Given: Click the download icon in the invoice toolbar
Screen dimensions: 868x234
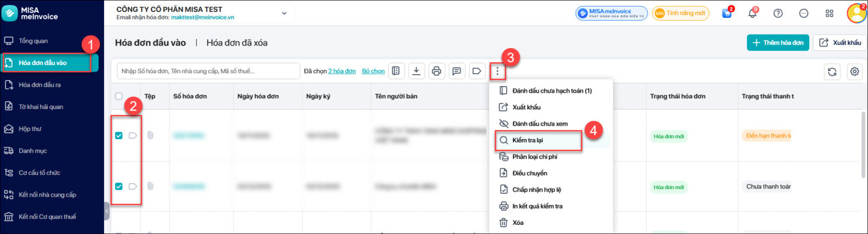Looking at the screenshot, I should [416, 71].
